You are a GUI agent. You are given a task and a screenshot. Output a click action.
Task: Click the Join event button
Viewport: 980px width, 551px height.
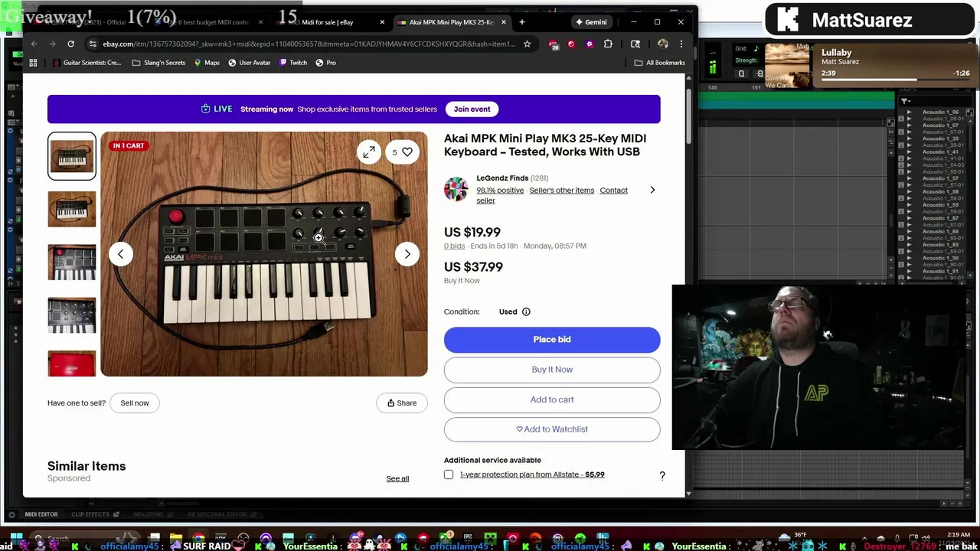coord(472,109)
